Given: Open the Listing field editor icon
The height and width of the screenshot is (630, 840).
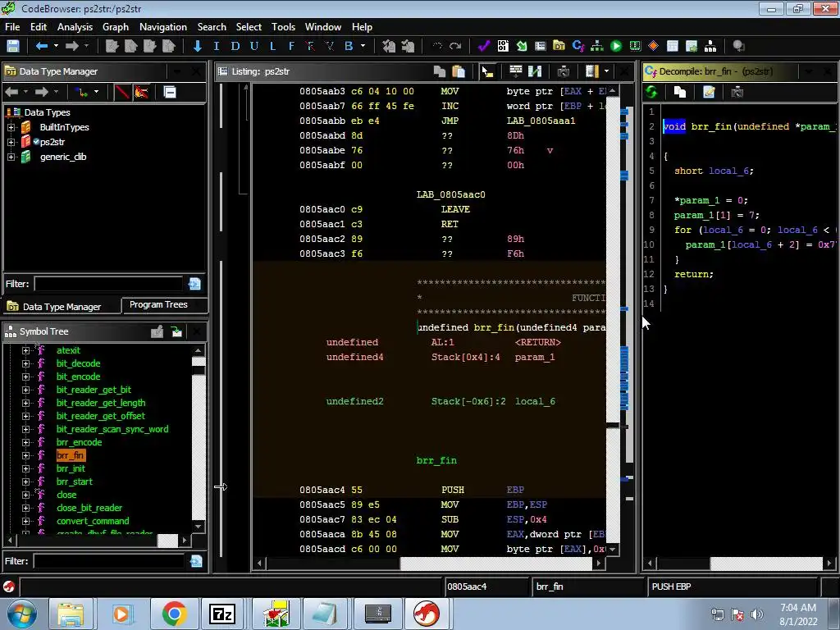Looking at the screenshot, I should [x=516, y=71].
